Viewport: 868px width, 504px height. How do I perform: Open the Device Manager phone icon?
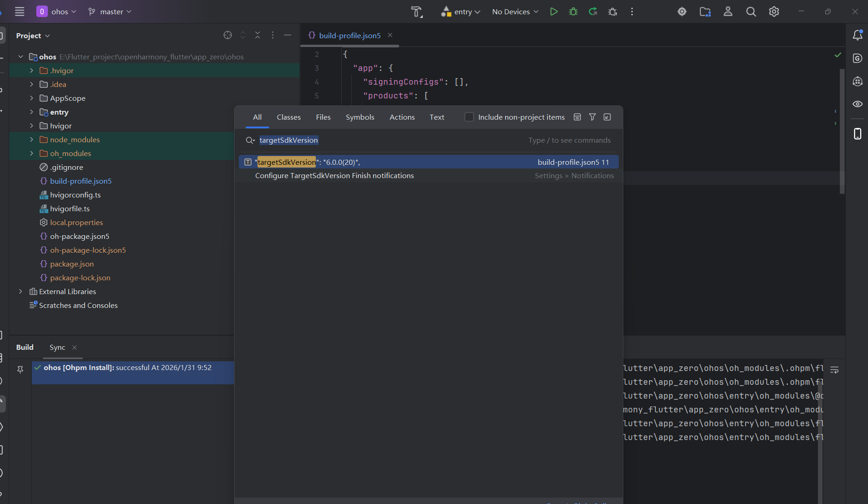(857, 134)
